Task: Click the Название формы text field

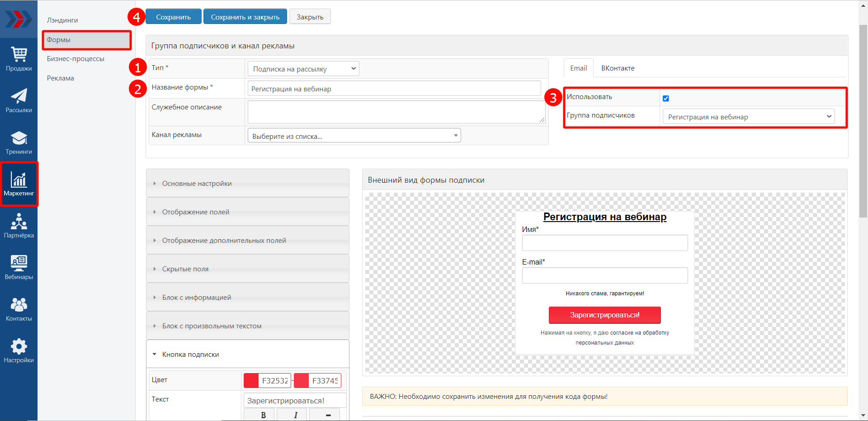Action: point(394,89)
